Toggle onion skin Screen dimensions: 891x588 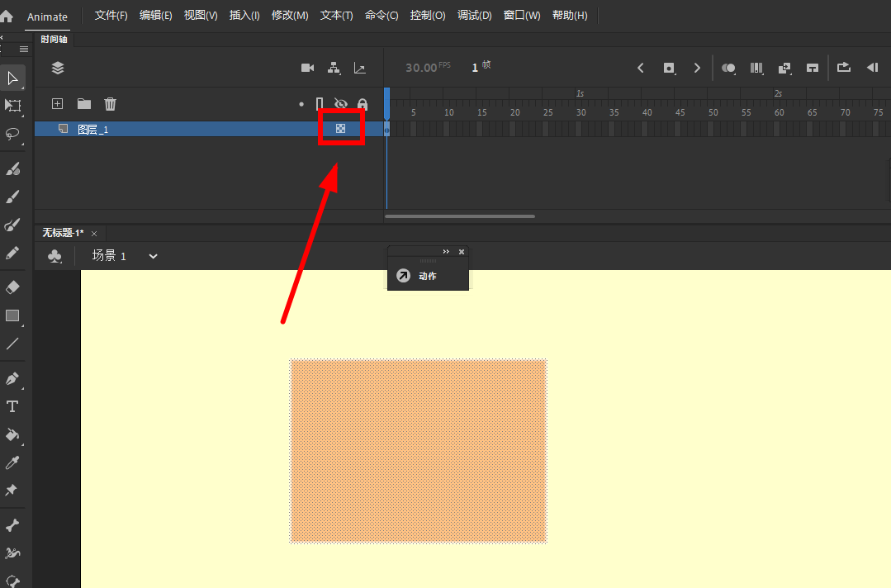click(728, 69)
